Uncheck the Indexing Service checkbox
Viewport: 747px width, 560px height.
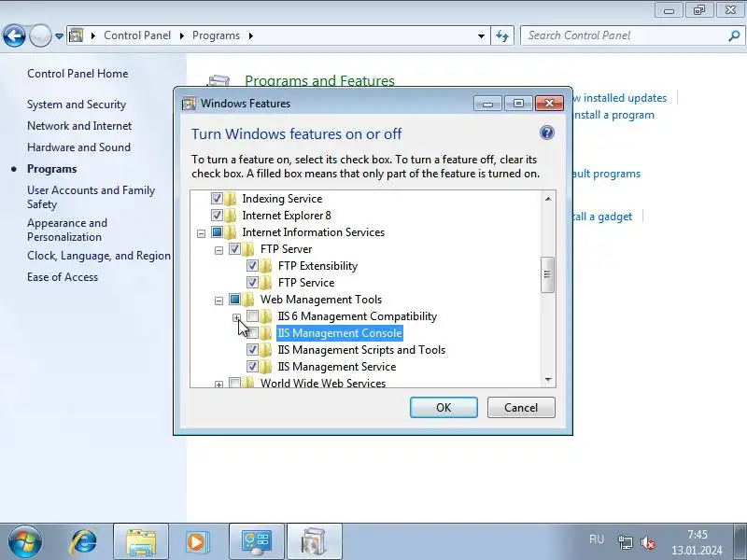(x=217, y=198)
